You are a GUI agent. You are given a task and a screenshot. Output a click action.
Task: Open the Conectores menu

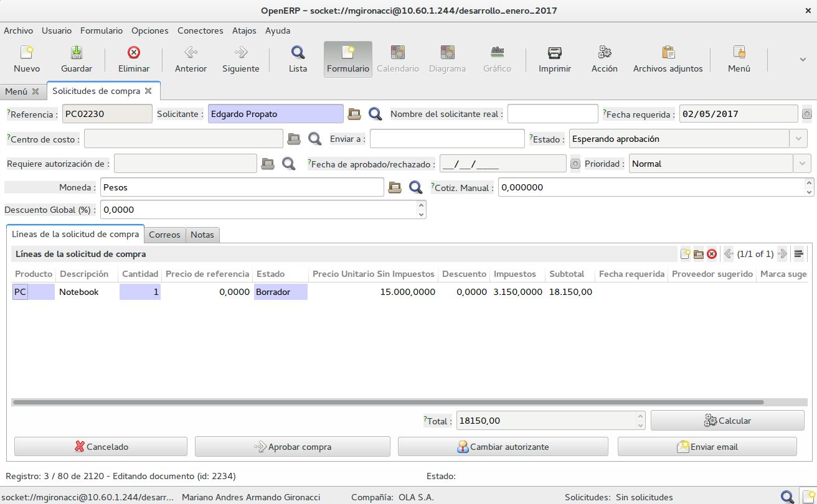point(201,30)
